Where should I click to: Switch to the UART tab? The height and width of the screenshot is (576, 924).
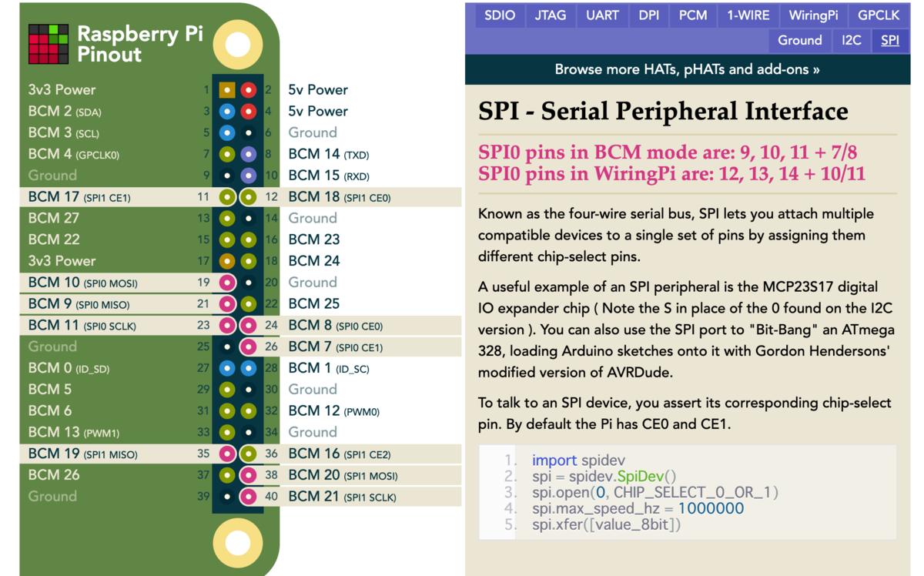coord(602,15)
